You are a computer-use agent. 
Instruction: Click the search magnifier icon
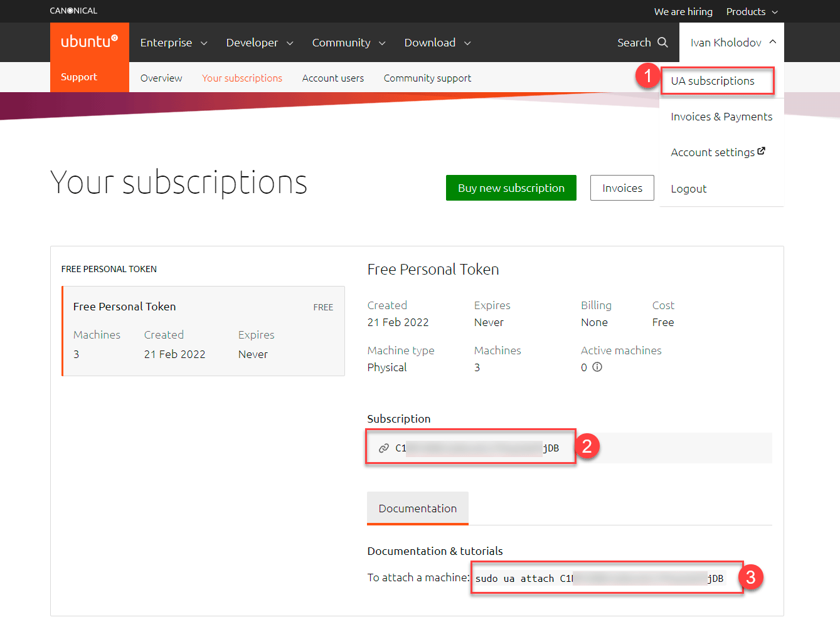[x=662, y=42]
